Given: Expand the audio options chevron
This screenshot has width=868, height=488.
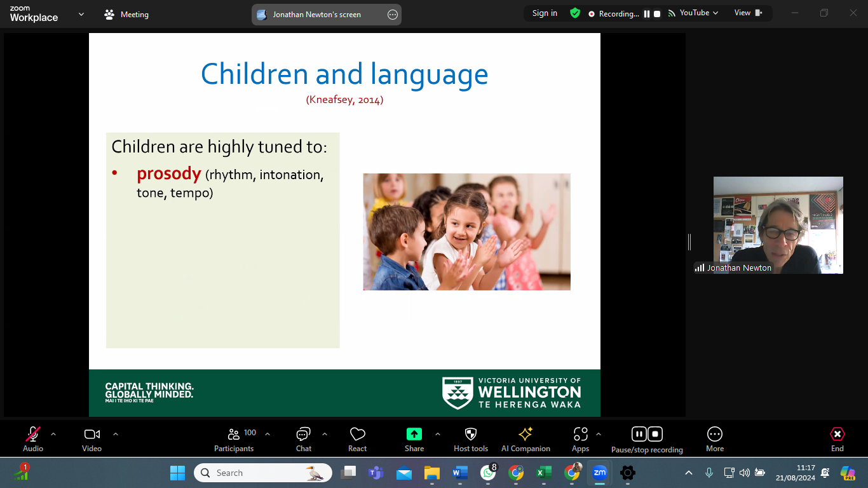Looking at the screenshot, I should 53,434.
